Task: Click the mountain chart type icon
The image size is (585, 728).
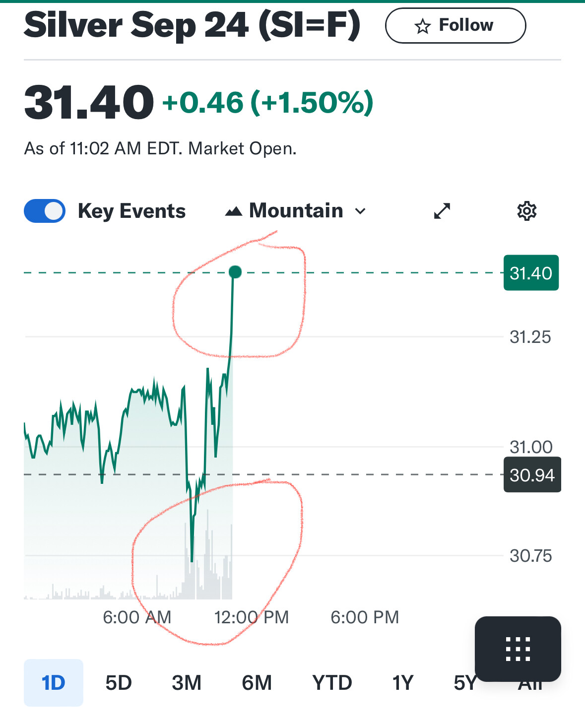Action: pyautogui.click(x=234, y=212)
